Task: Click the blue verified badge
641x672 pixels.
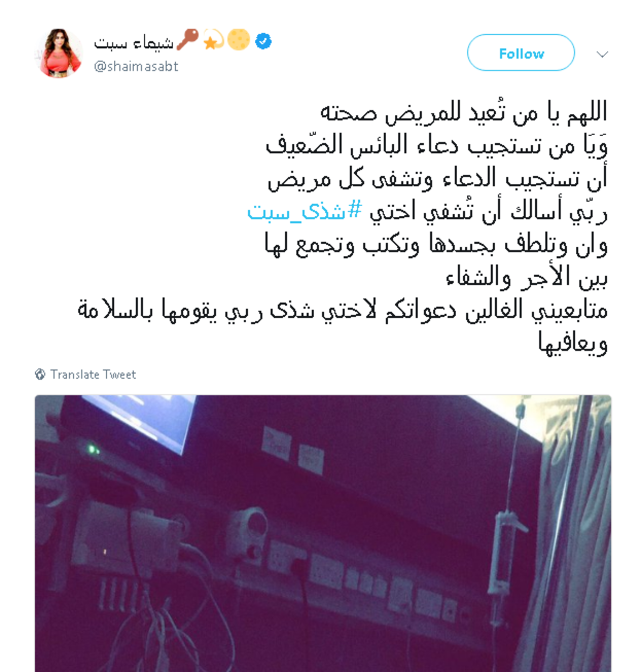Action: tap(263, 41)
